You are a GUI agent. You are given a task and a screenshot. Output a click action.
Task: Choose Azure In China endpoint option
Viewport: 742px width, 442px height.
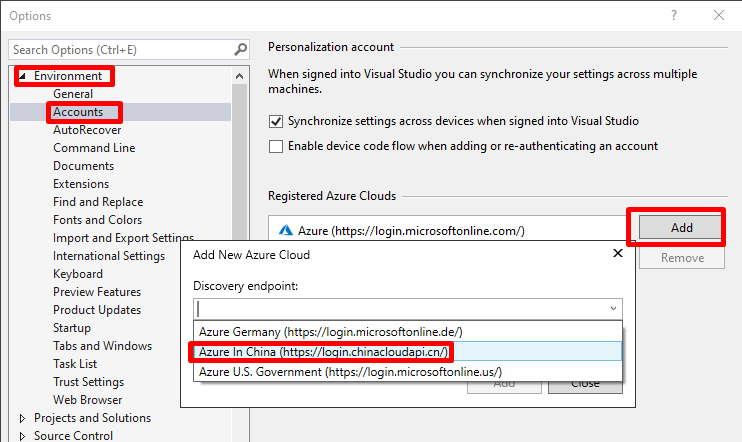407,352
